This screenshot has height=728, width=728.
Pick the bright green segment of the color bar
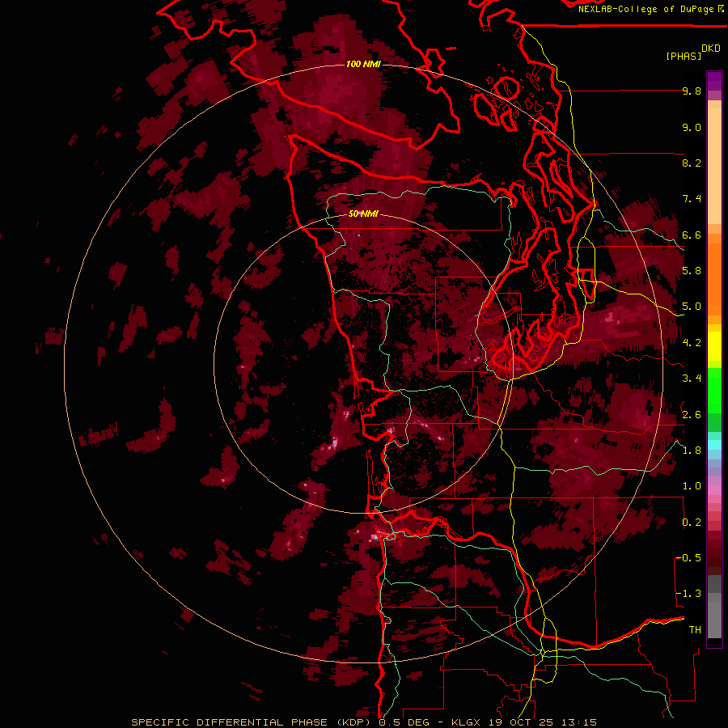(x=714, y=390)
